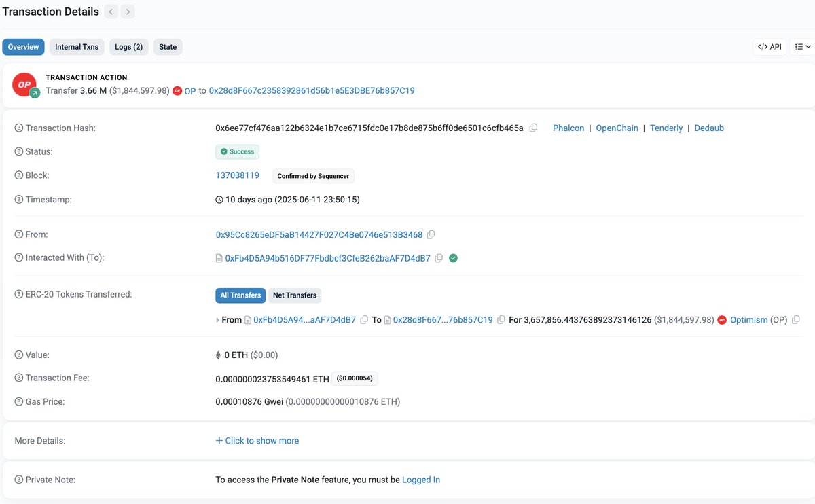Viewport: 815px width, 504px height.
Task: Copy the transfer sender address
Action: point(365,319)
